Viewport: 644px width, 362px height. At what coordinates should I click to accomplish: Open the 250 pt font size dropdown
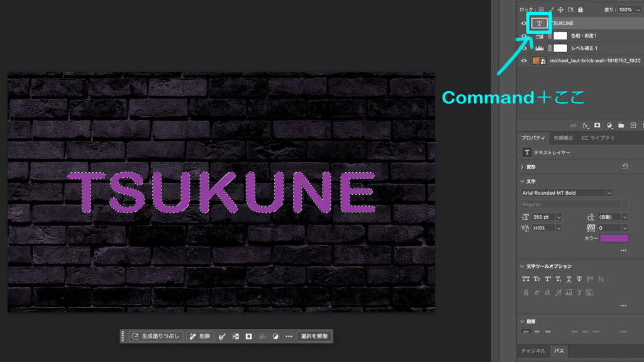point(558,217)
